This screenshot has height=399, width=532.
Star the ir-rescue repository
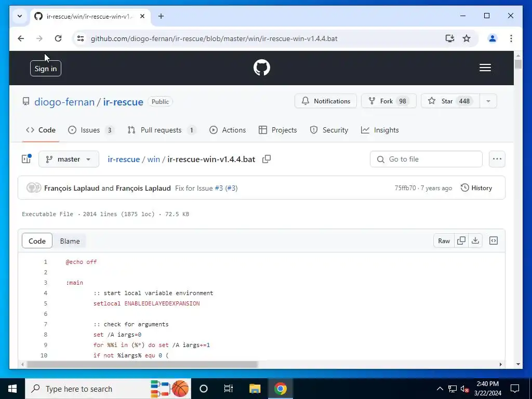point(450,101)
